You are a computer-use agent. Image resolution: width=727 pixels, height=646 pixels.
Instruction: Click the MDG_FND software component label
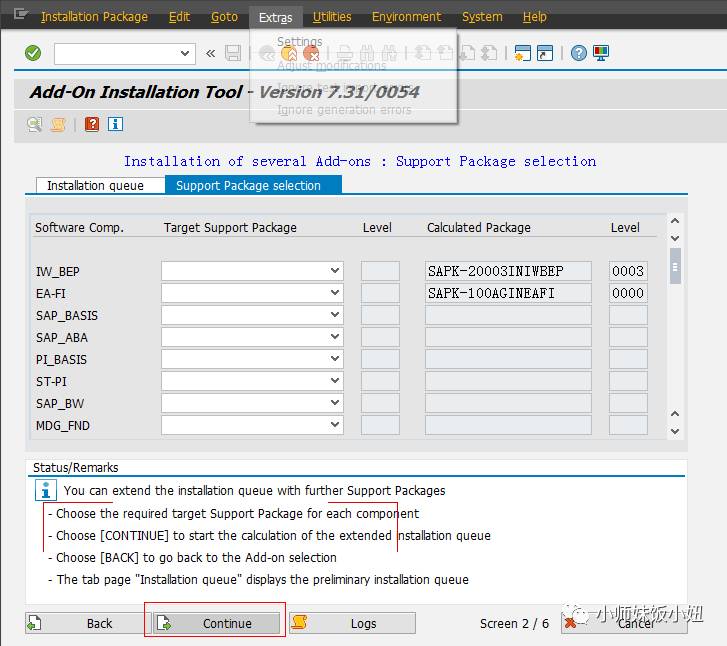tap(63, 426)
